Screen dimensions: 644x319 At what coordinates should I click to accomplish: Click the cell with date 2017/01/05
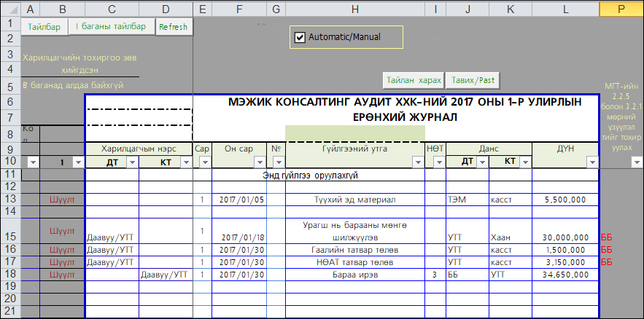click(x=238, y=199)
